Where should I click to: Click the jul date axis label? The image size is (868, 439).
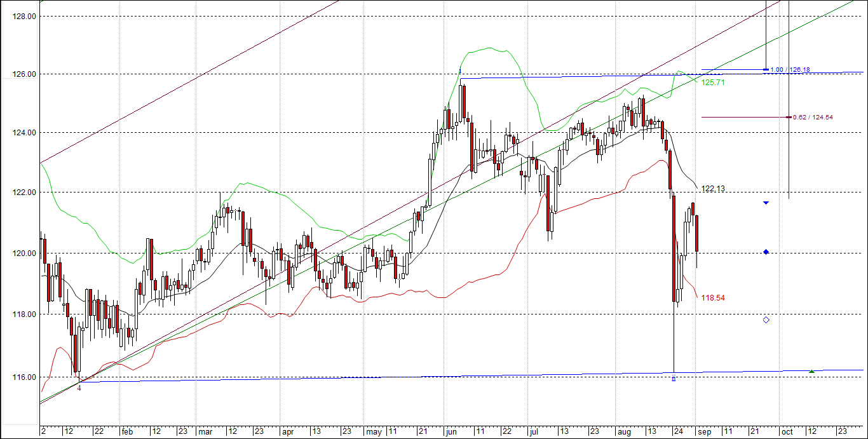click(532, 431)
